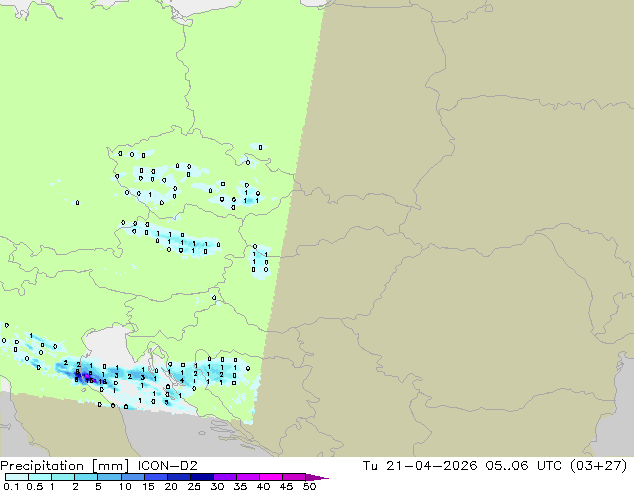This screenshot has width=634, height=490.
Task: Click the 20–25 mm legend swatch
Action: (178, 477)
